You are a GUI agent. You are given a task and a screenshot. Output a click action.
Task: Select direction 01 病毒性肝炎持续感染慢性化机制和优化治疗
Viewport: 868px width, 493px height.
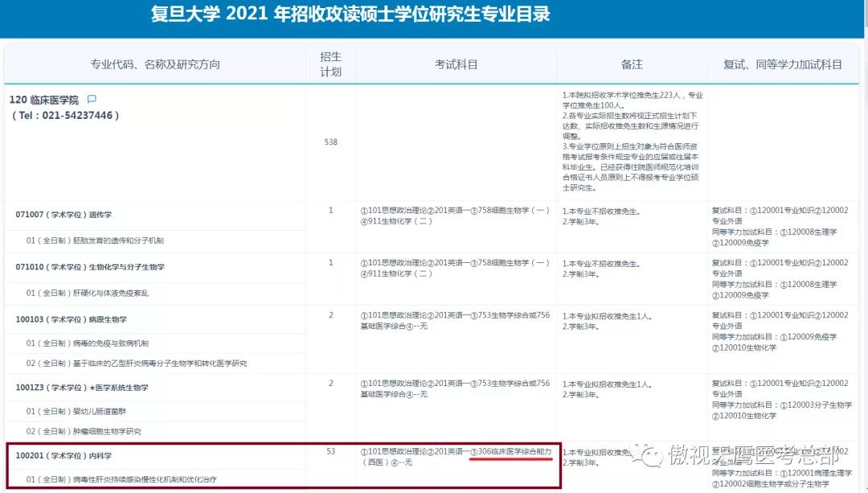coord(121,479)
